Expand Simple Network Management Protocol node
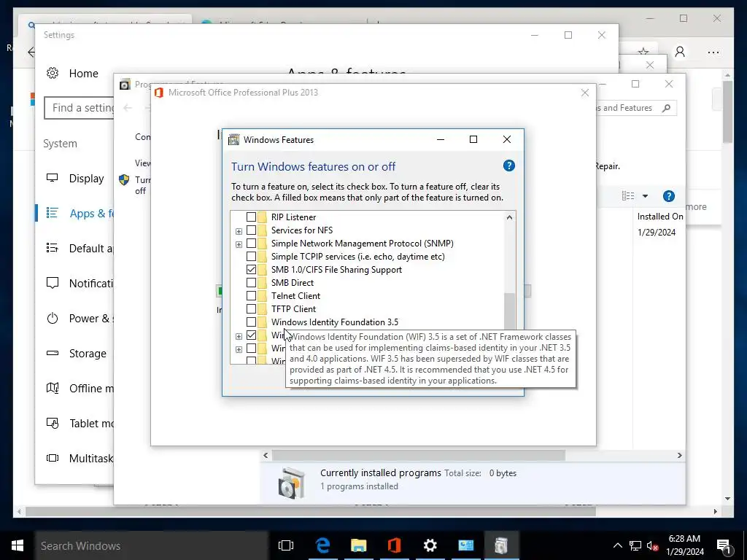This screenshot has width=747, height=560. point(239,244)
